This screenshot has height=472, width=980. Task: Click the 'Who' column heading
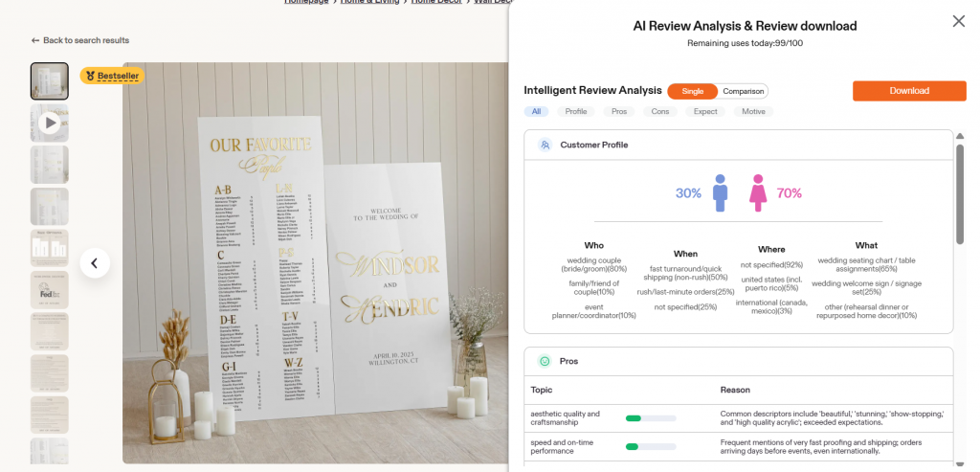point(593,245)
